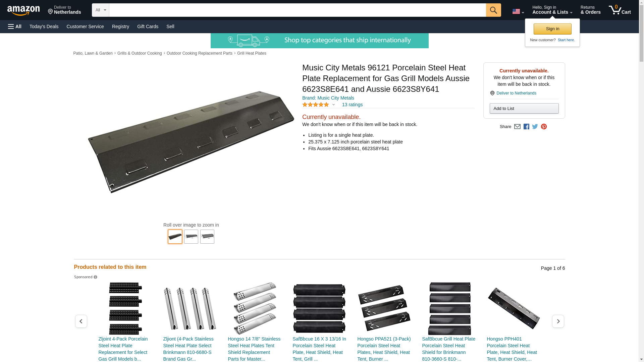Share on Pinterest icon
This screenshot has height=362, width=644.
pyautogui.click(x=544, y=127)
